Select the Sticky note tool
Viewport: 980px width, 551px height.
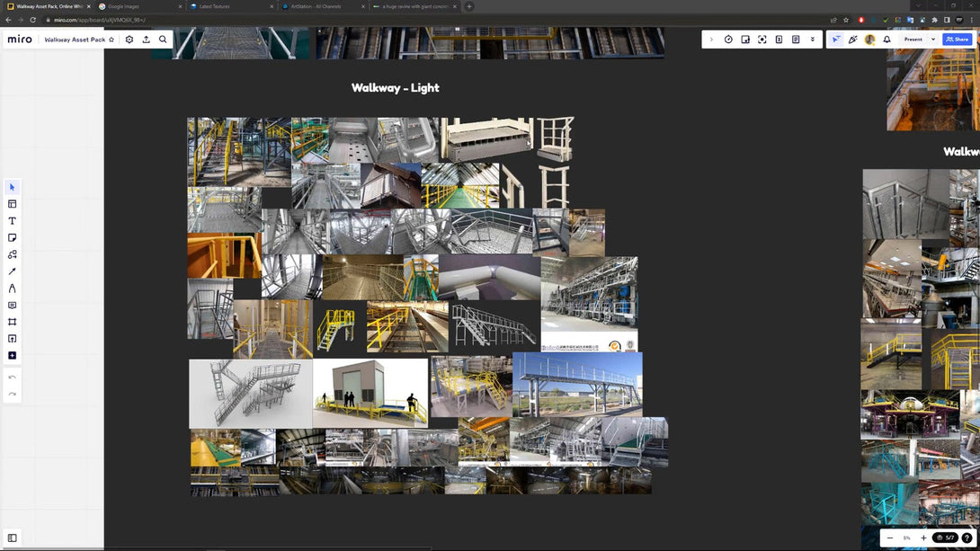pyautogui.click(x=12, y=238)
